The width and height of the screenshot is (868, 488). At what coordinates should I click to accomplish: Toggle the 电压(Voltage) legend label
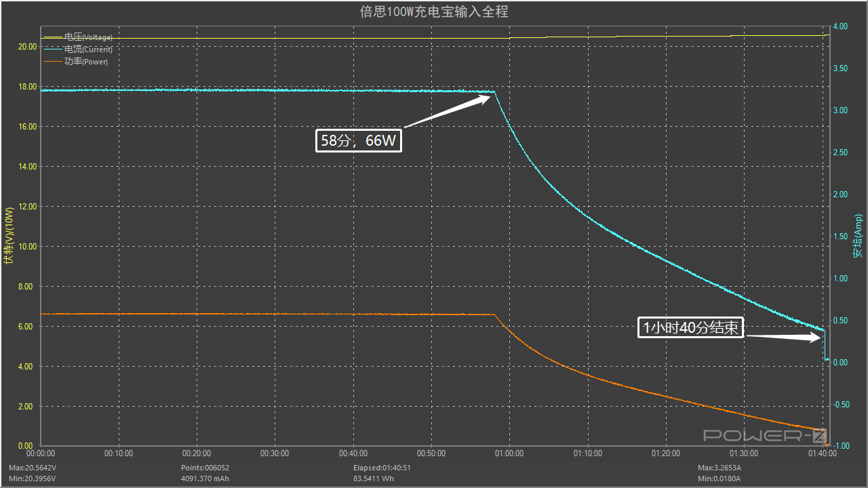point(88,37)
